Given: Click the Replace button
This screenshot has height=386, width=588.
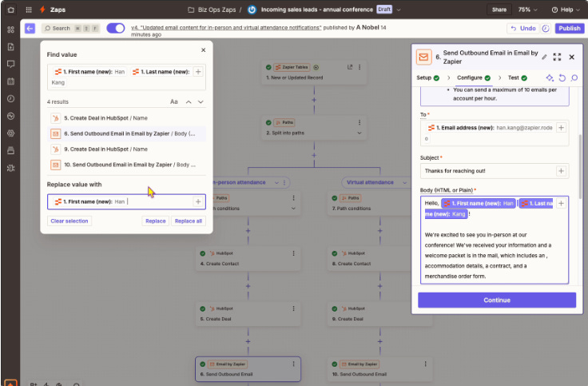Looking at the screenshot, I should point(155,221).
